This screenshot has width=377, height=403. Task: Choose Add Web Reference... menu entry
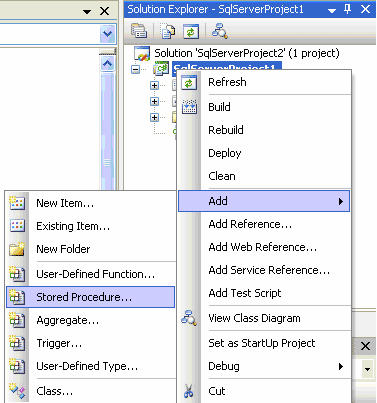point(263,247)
